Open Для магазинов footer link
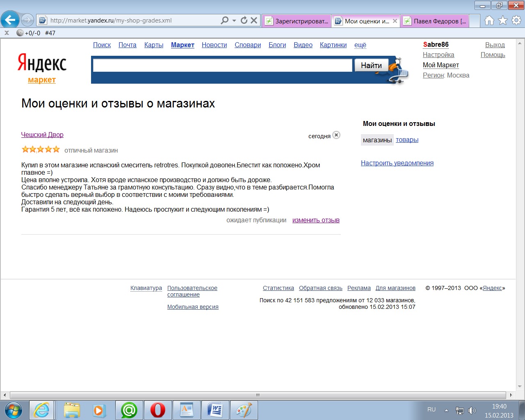Viewport: 525px width, 420px height. click(x=395, y=288)
